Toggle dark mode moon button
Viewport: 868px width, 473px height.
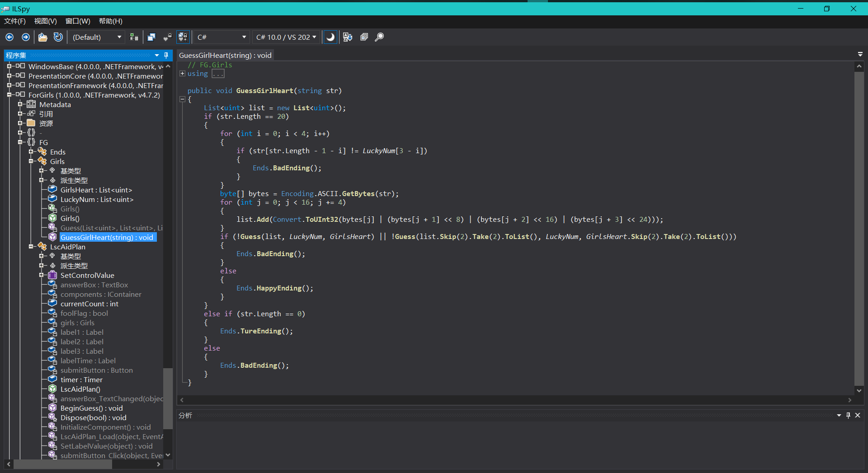pyautogui.click(x=330, y=37)
